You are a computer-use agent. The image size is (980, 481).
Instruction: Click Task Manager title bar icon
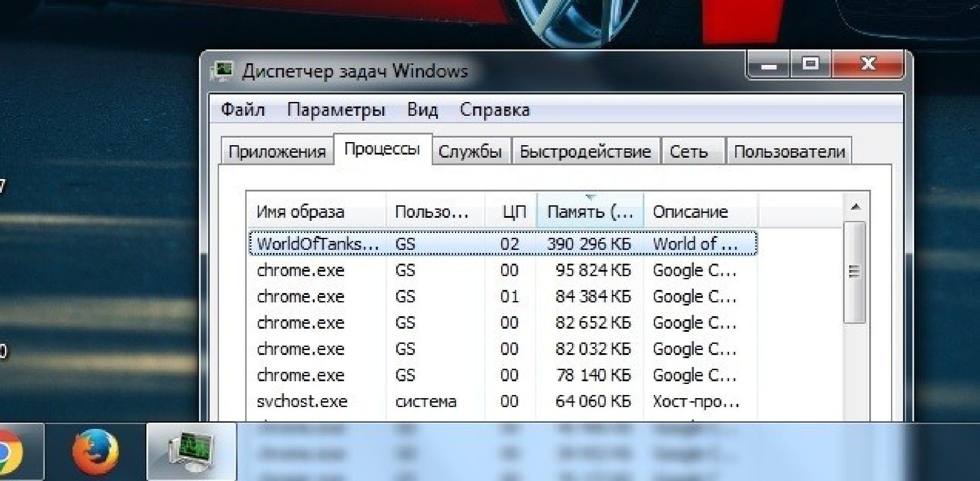coord(222,71)
